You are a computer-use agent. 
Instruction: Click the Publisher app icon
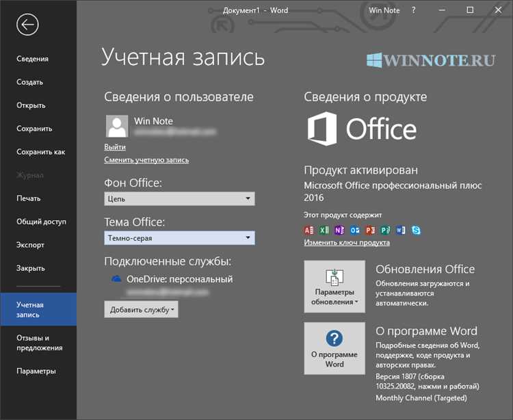coord(385,231)
